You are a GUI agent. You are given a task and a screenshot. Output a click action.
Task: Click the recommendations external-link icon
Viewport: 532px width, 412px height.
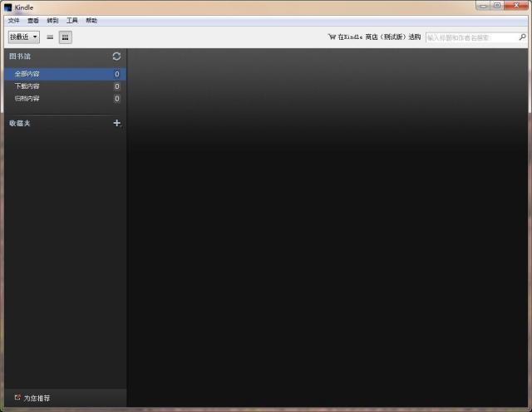[17, 397]
